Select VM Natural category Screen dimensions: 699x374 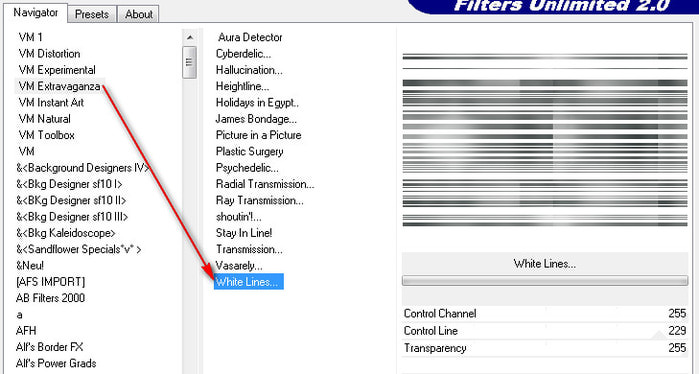pyautogui.click(x=45, y=119)
